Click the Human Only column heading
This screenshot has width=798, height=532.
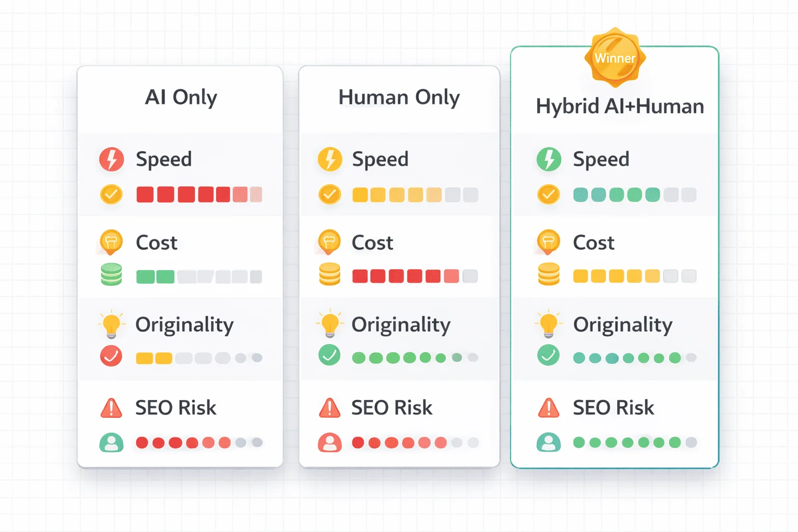coord(399,97)
